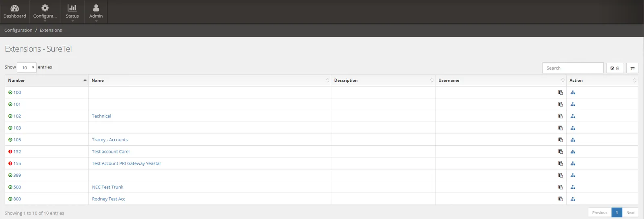The image size is (644, 219).
Task: Click the swap arrows toggle button
Action: point(632,68)
